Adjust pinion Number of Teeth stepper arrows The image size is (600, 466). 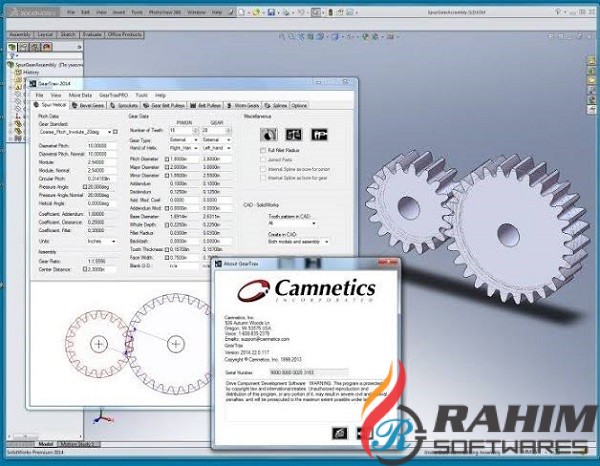coord(196,130)
